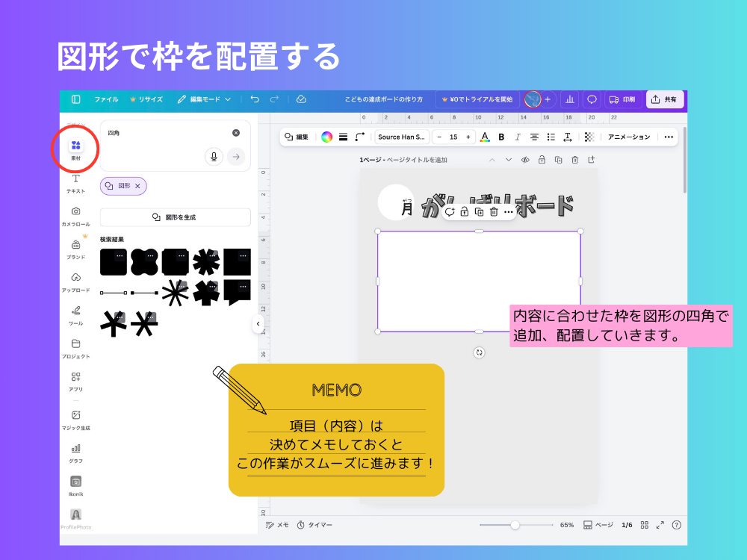The width and height of the screenshot is (747, 560).
Task: Open the Source Han font dropdown
Action: click(x=401, y=137)
